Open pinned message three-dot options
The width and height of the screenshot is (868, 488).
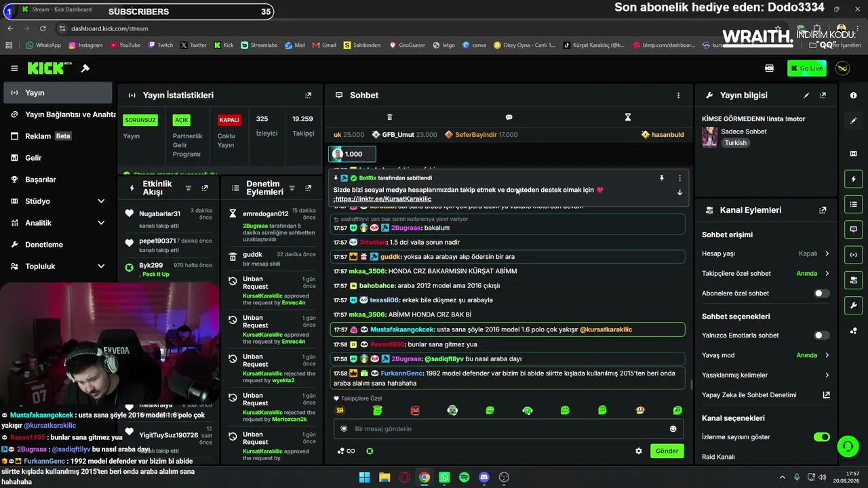tap(679, 178)
